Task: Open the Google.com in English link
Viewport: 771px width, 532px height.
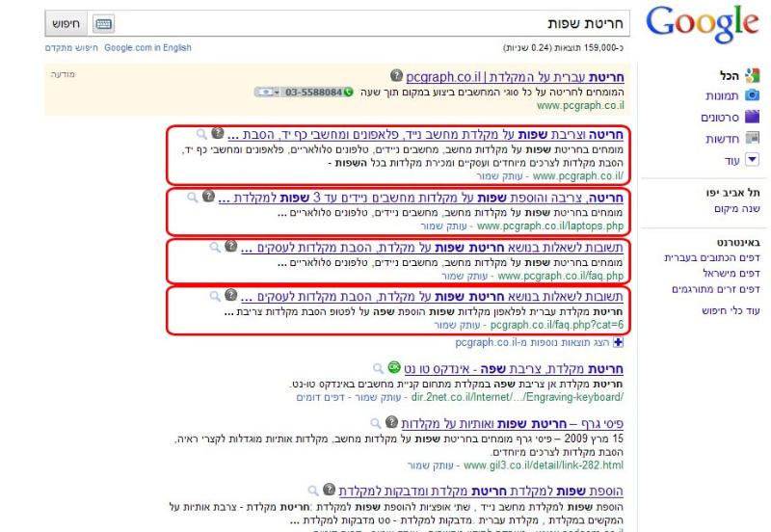Action: pyautogui.click(x=147, y=47)
